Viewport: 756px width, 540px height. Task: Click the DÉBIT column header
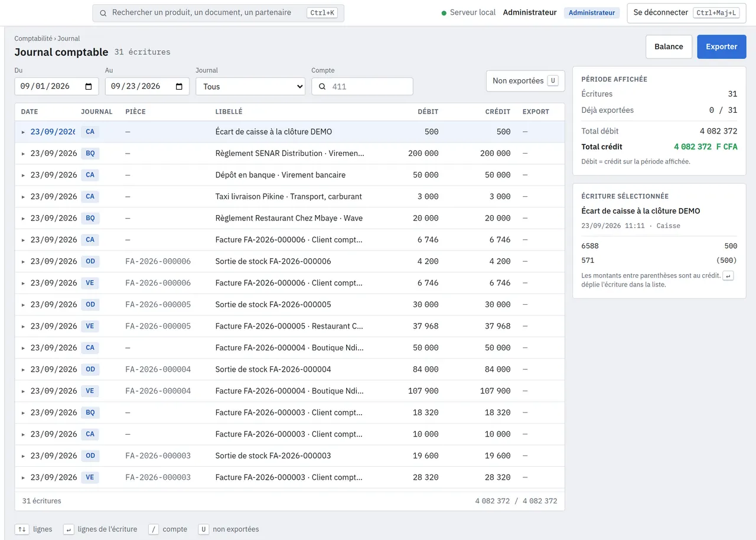428,112
